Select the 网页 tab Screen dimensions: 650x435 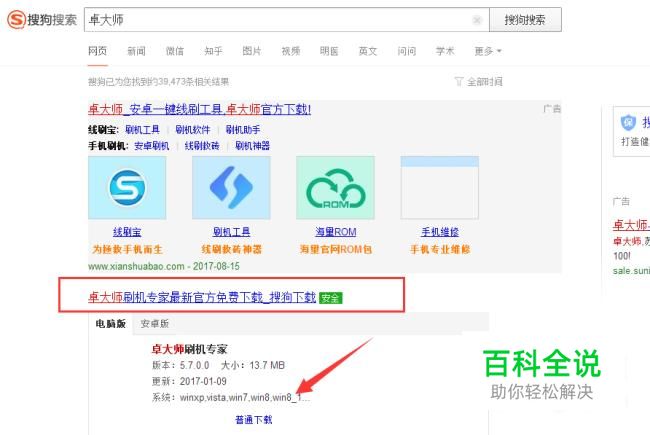pos(97,51)
